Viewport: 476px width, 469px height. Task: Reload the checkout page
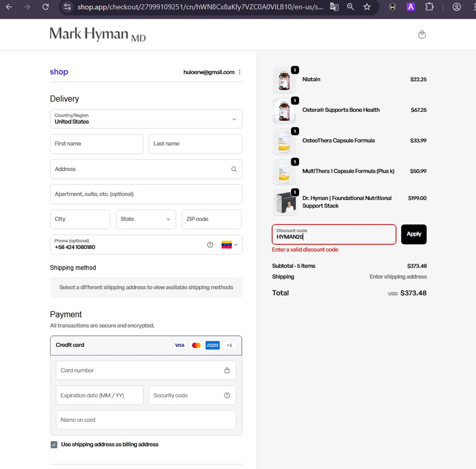46,7
